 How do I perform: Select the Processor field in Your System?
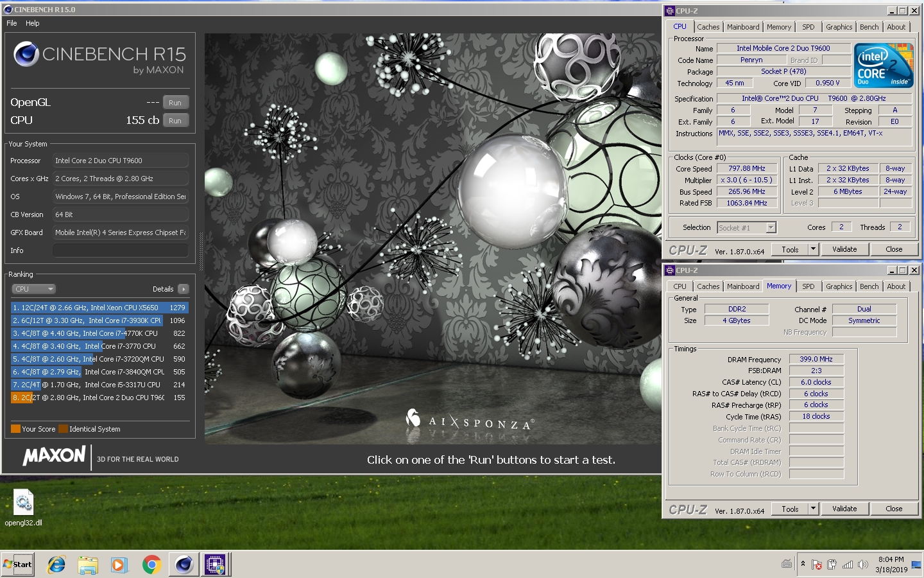[121, 161]
